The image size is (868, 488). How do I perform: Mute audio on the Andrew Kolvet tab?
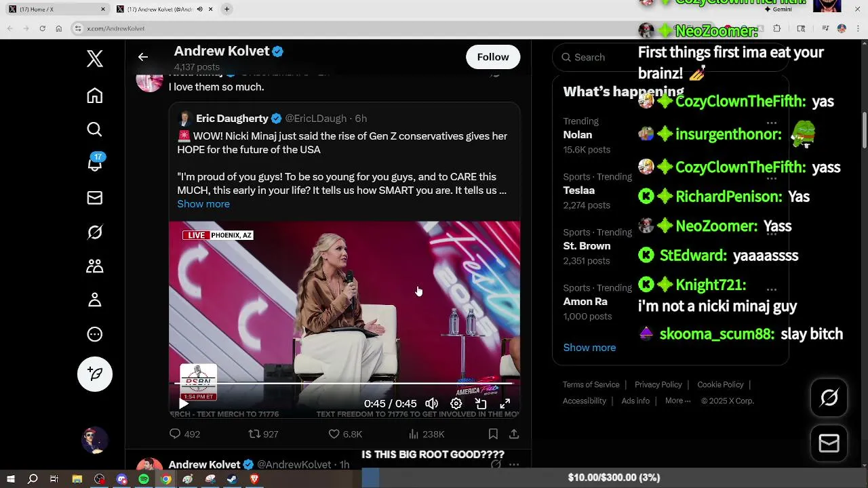(x=199, y=9)
